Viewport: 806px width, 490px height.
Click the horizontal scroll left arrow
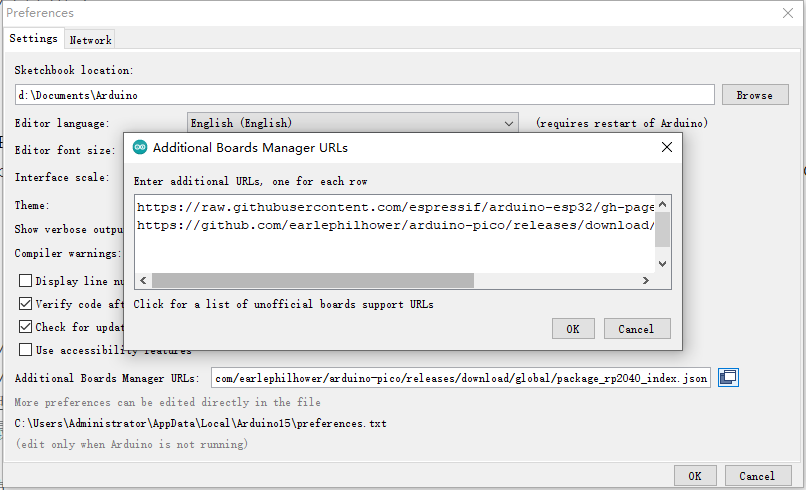(143, 280)
